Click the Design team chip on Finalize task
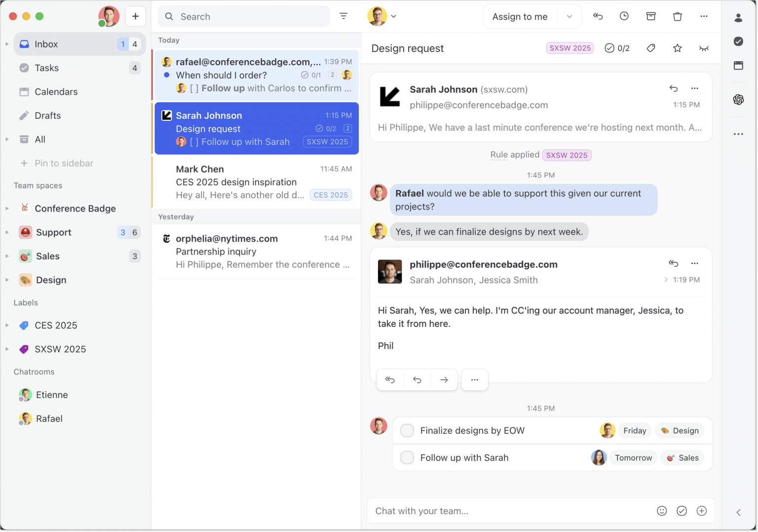Image resolution: width=758 pixels, height=532 pixels. (680, 430)
